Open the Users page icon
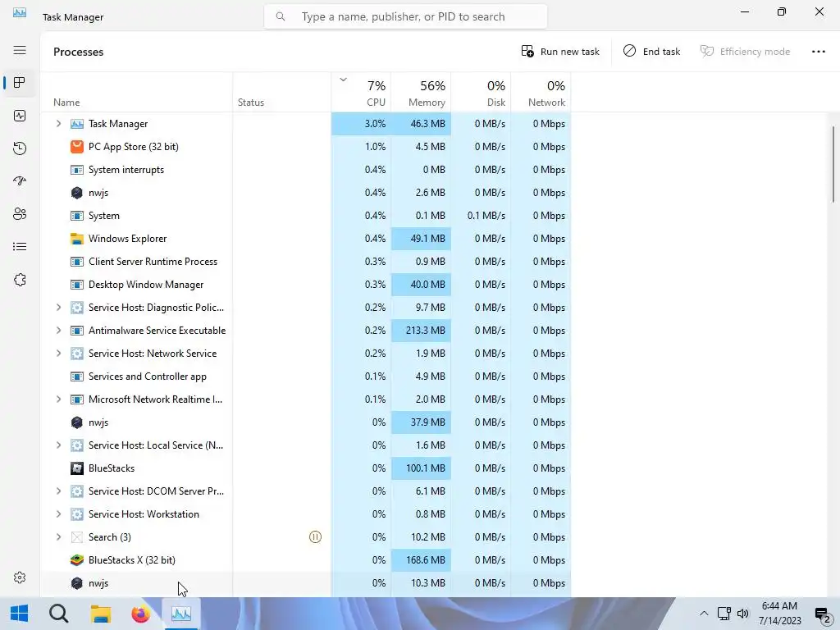The image size is (840, 630). pos(20,214)
